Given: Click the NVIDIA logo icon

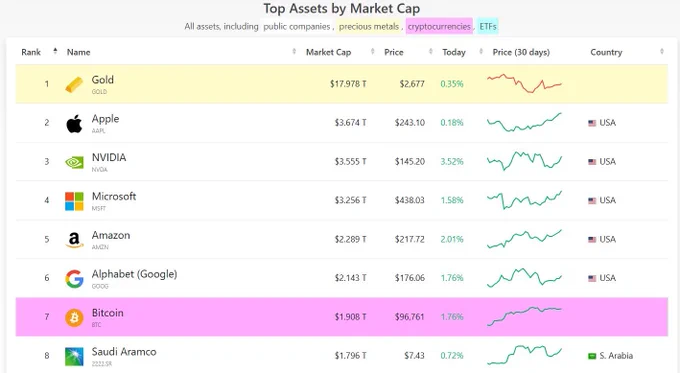Looking at the screenshot, I should (74, 162).
